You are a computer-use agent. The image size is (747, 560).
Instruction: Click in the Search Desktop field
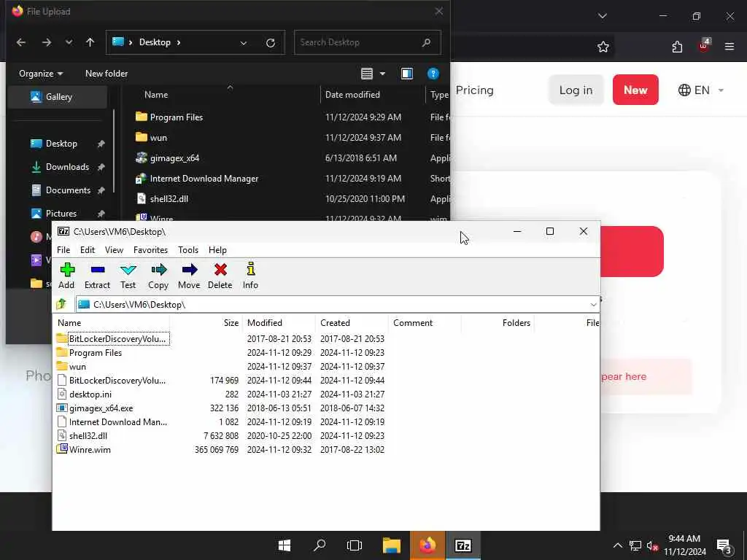click(x=368, y=42)
